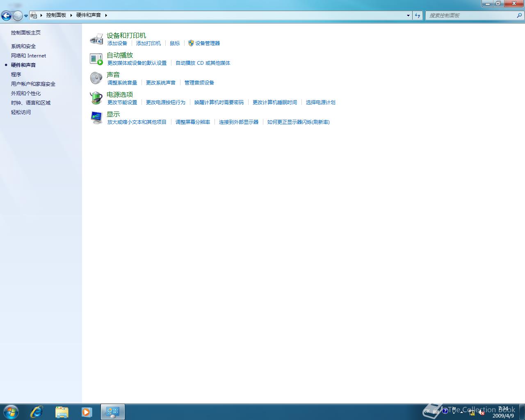Open 外观和个性化 category
The height and width of the screenshot is (420, 525).
coord(26,94)
